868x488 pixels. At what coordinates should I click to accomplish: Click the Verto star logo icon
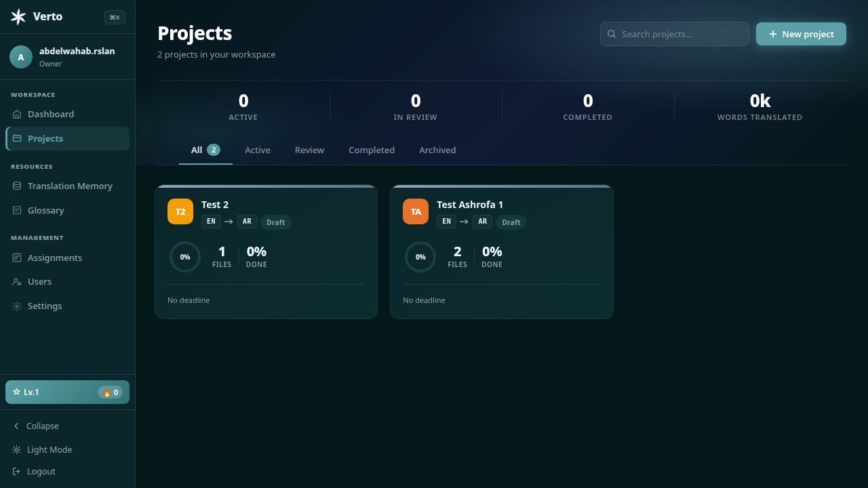click(x=18, y=17)
